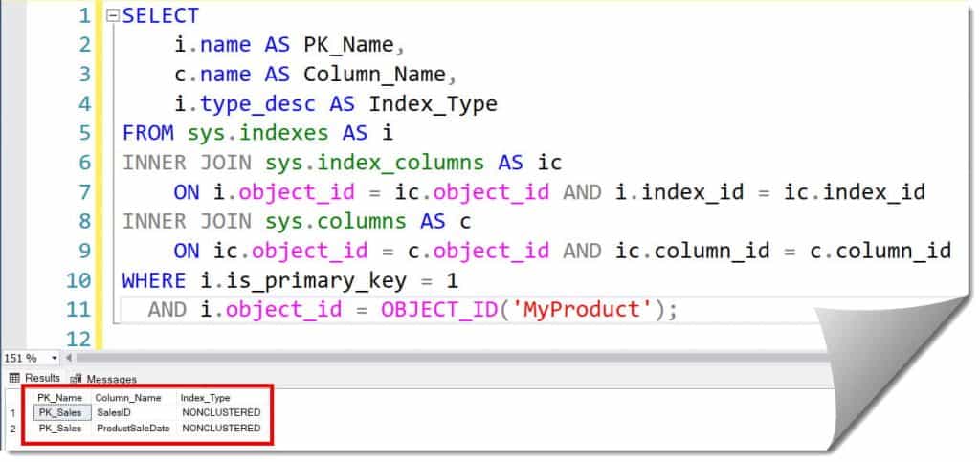The height and width of the screenshot is (462, 980).
Task: Click the WHERE keyword on line 10
Action: (x=154, y=280)
